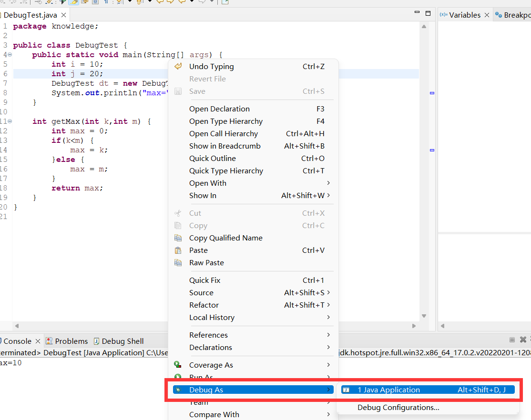Close the Variables view
Image resolution: width=531 pixels, height=420 pixels.
point(487,15)
